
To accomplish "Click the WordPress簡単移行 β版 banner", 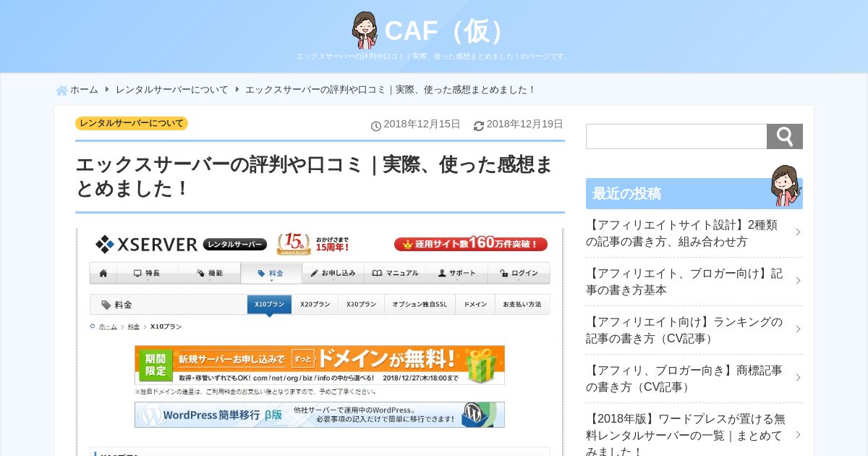I will coord(320,415).
